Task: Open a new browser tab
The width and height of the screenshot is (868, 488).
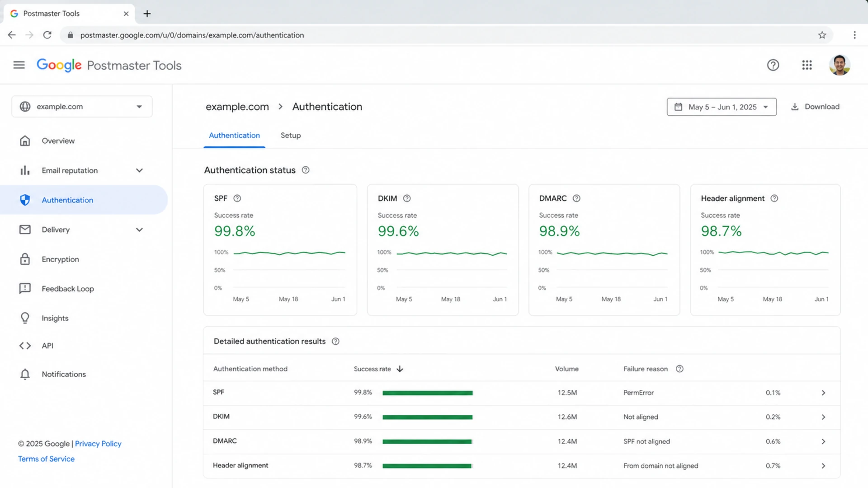Action: (147, 14)
